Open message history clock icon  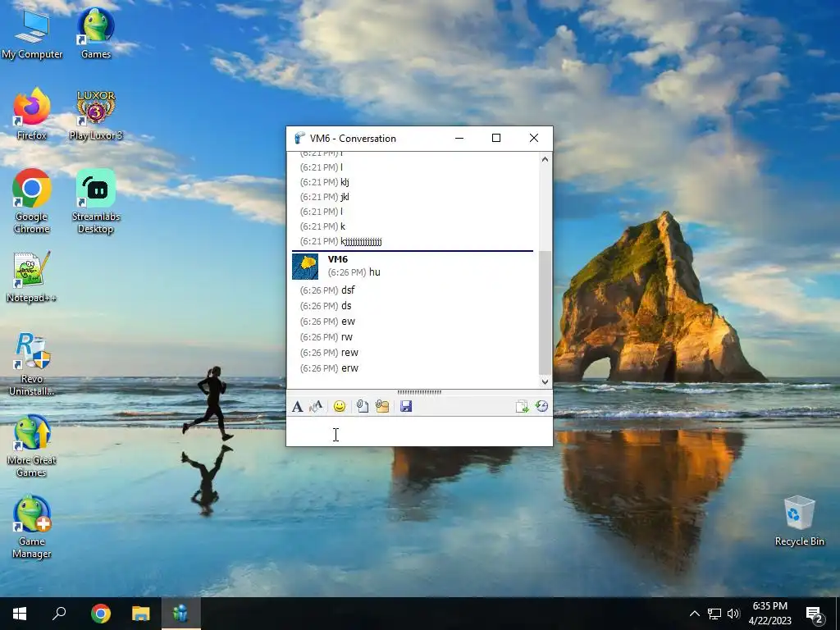[x=541, y=406]
